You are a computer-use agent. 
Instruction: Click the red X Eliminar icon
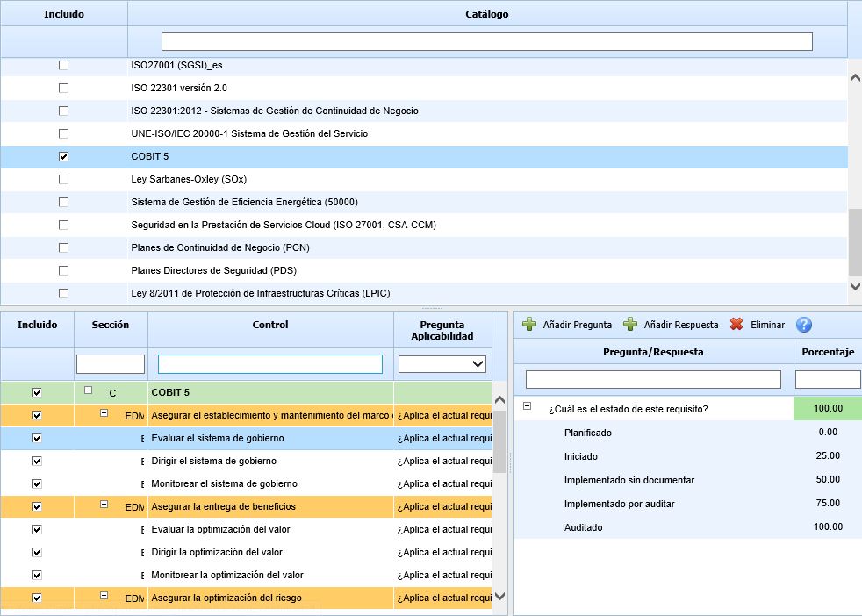pos(736,325)
